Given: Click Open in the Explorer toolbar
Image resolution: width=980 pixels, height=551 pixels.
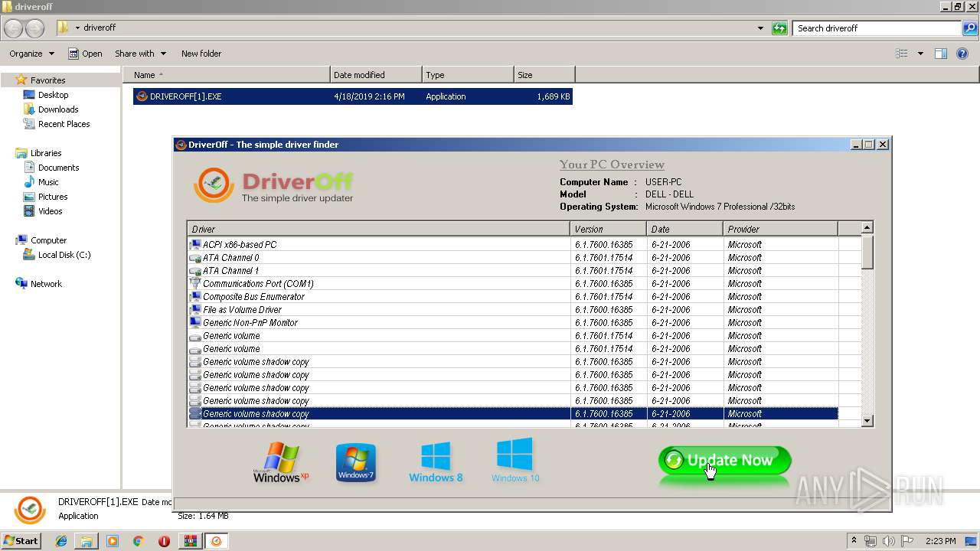Looking at the screenshot, I should (x=85, y=54).
